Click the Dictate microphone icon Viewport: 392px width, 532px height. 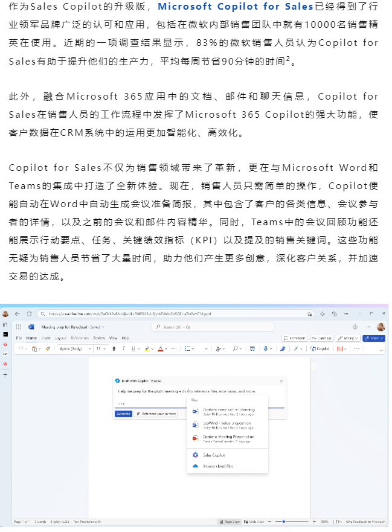(266, 348)
